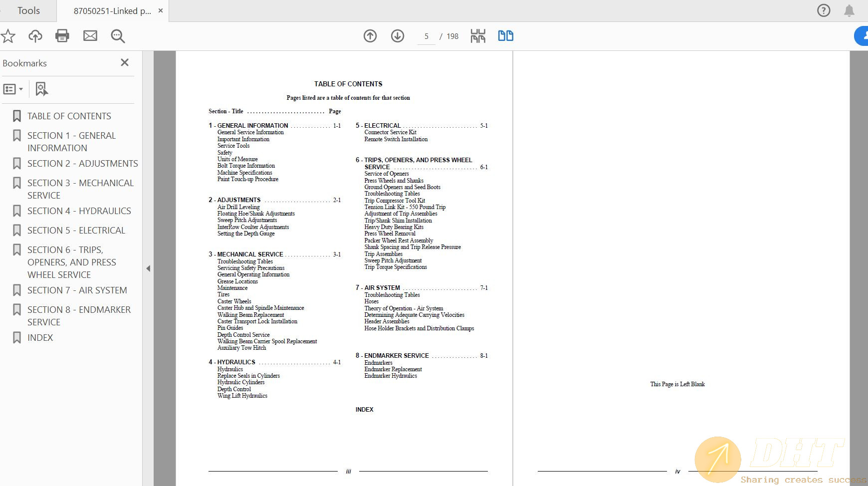The height and width of the screenshot is (486, 868).
Task: Jump to SECTION 7 - AIR SYSTEM bookmark
Action: (77, 290)
